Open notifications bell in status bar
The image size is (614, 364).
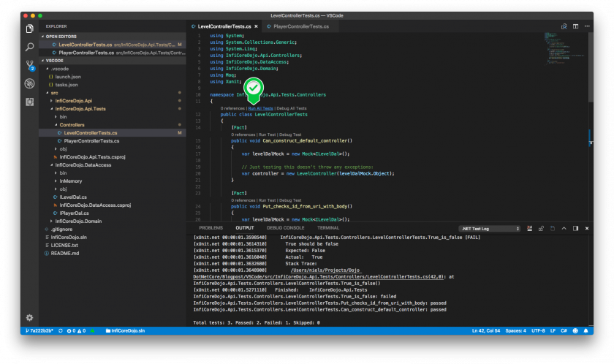click(x=585, y=330)
